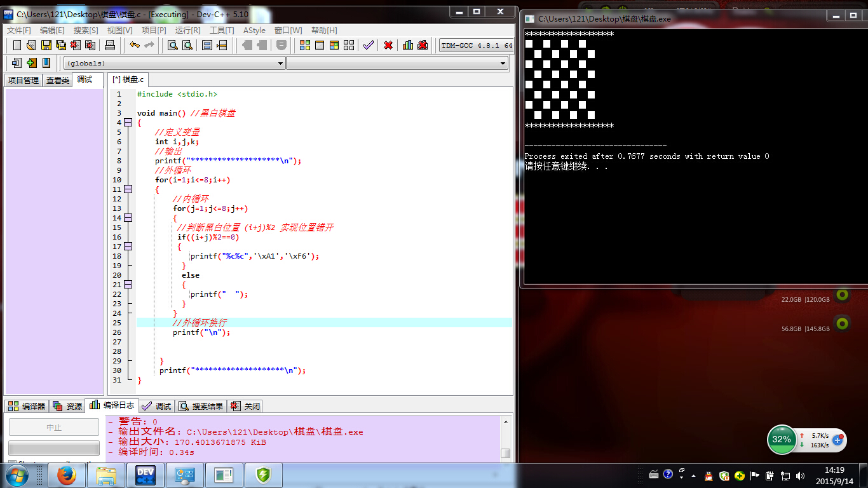Click the Close All toolbar icon
Screen dimensions: 868x488
(90, 45)
